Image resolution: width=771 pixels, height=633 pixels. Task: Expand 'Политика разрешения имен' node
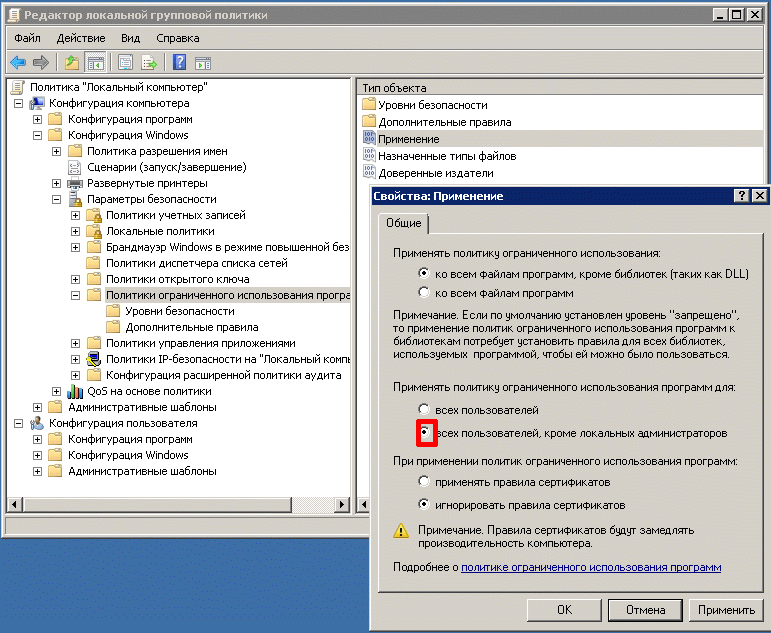pos(57,151)
